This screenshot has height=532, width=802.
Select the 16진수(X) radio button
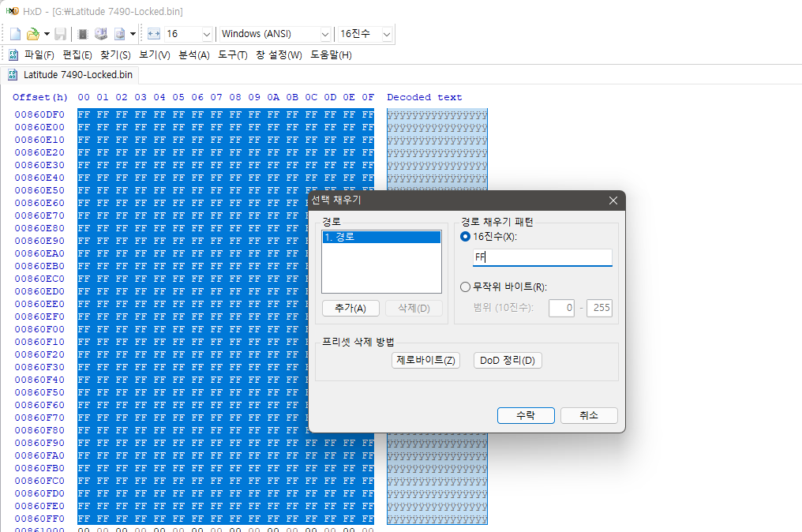[465, 237]
